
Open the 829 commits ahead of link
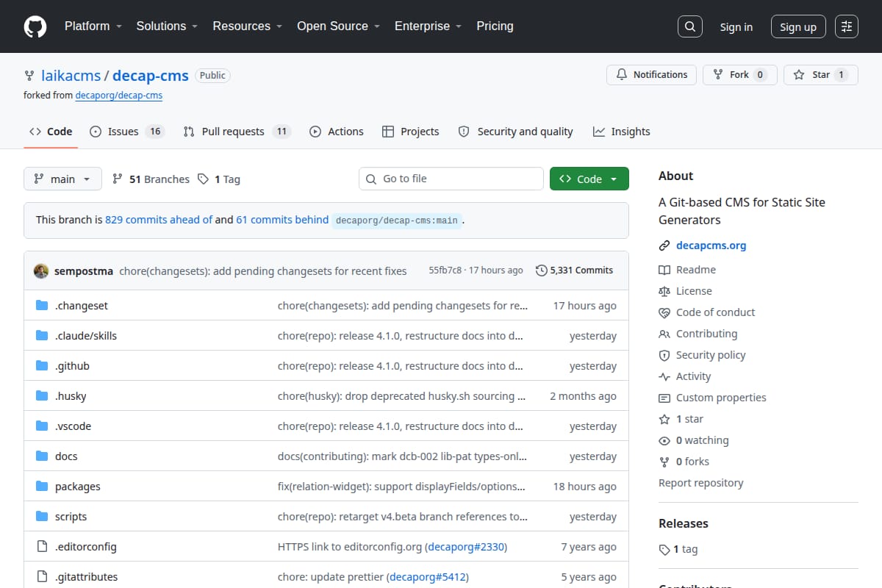coord(159,220)
